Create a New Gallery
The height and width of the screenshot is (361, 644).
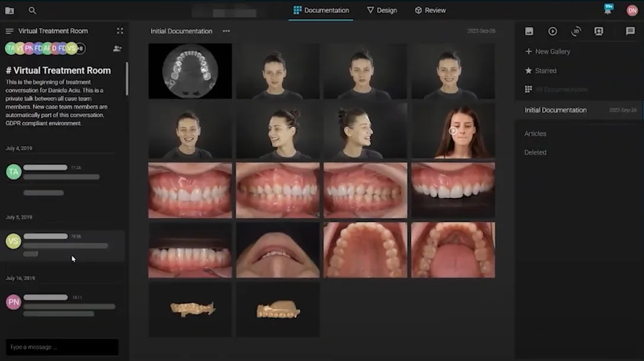[547, 52]
